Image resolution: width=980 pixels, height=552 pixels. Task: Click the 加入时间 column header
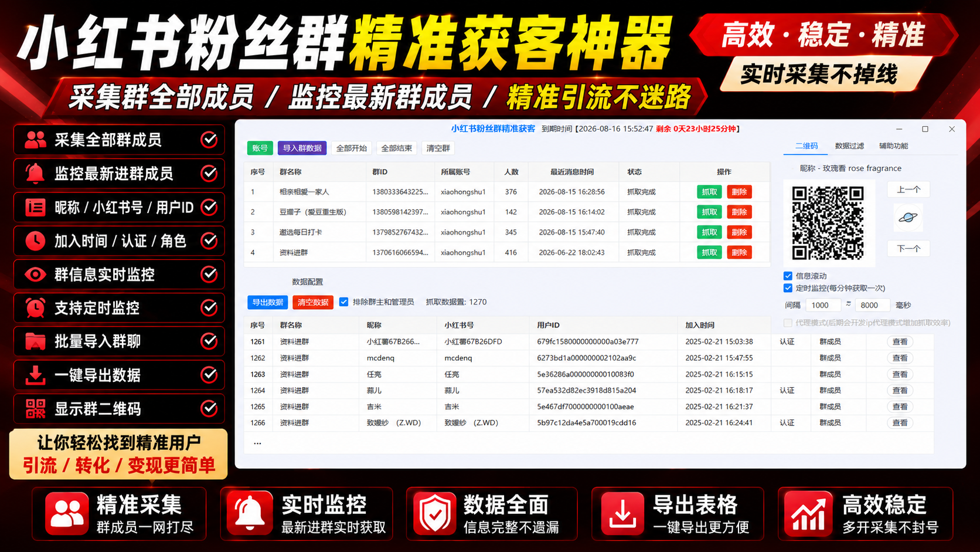click(x=700, y=325)
